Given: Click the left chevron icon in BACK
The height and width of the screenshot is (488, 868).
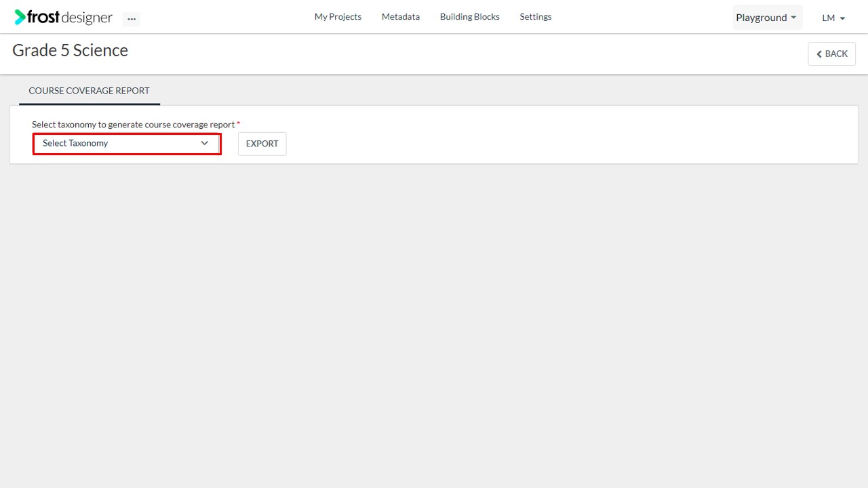Looking at the screenshot, I should click(819, 54).
